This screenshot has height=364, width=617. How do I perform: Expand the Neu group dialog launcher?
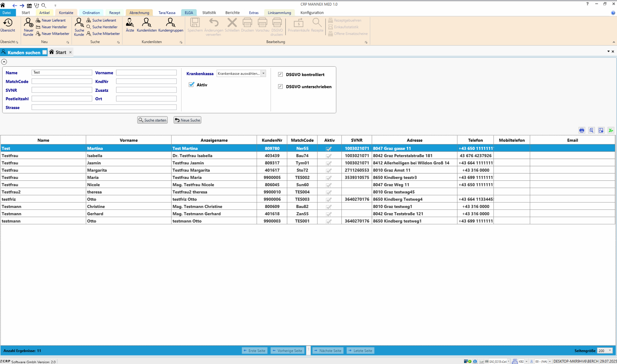[x=68, y=42]
